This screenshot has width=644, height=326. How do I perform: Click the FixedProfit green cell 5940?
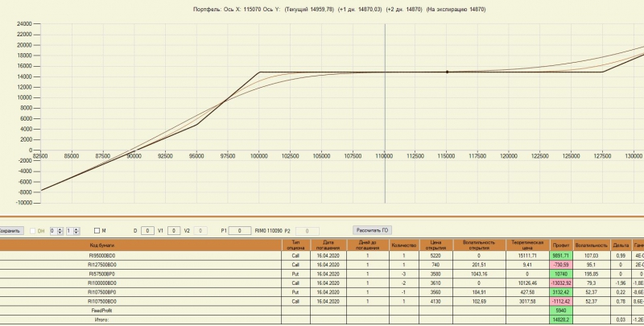click(561, 311)
